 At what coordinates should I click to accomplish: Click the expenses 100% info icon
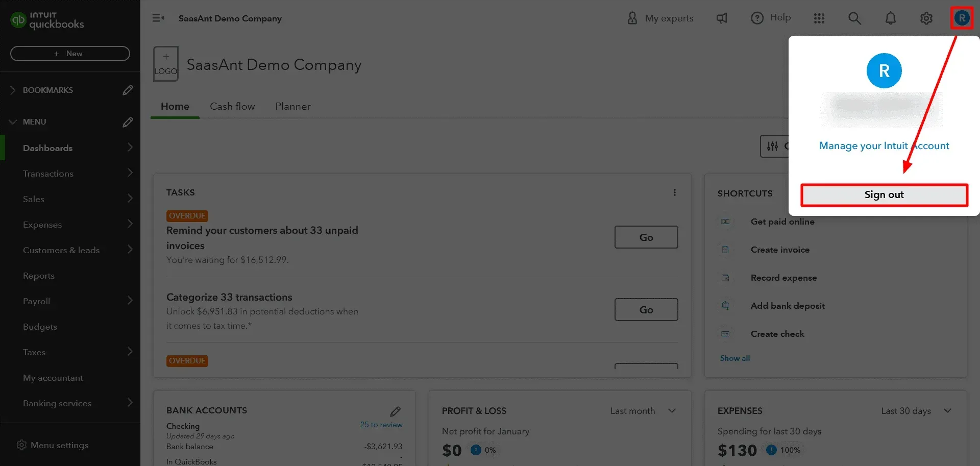pyautogui.click(x=771, y=450)
